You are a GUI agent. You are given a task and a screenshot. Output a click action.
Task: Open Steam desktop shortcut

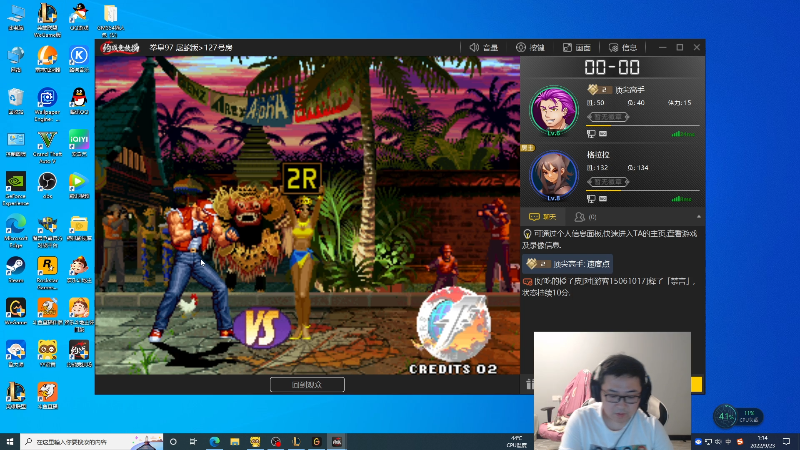tap(16, 269)
